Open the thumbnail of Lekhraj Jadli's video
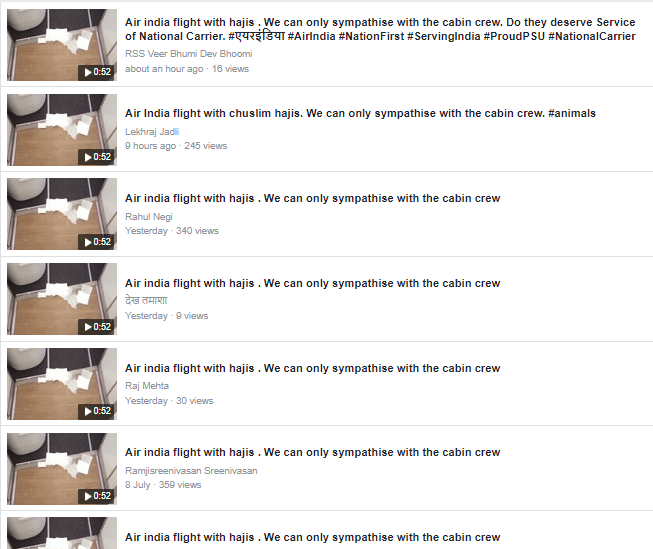This screenshot has height=549, width=653. (x=62, y=130)
